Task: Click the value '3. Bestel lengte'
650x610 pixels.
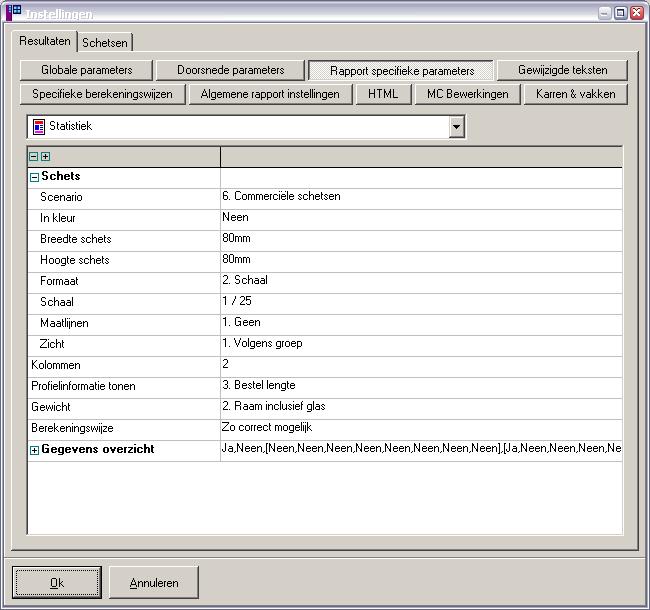Action: [259, 385]
